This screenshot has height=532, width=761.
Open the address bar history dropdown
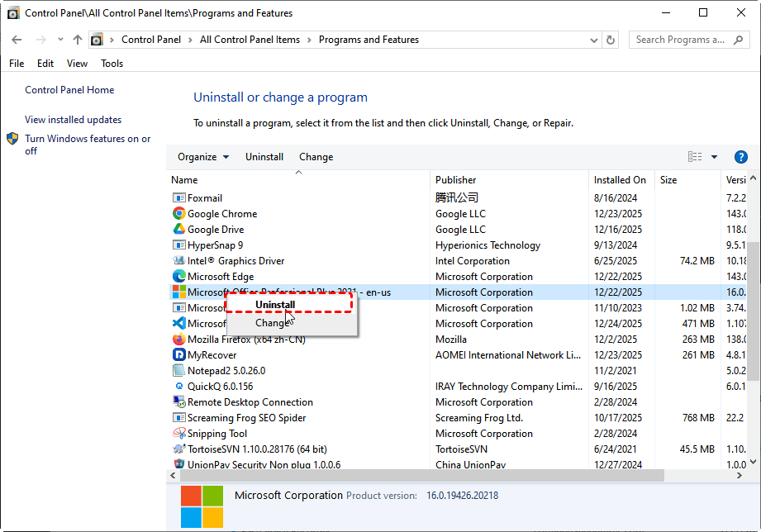pyautogui.click(x=594, y=40)
